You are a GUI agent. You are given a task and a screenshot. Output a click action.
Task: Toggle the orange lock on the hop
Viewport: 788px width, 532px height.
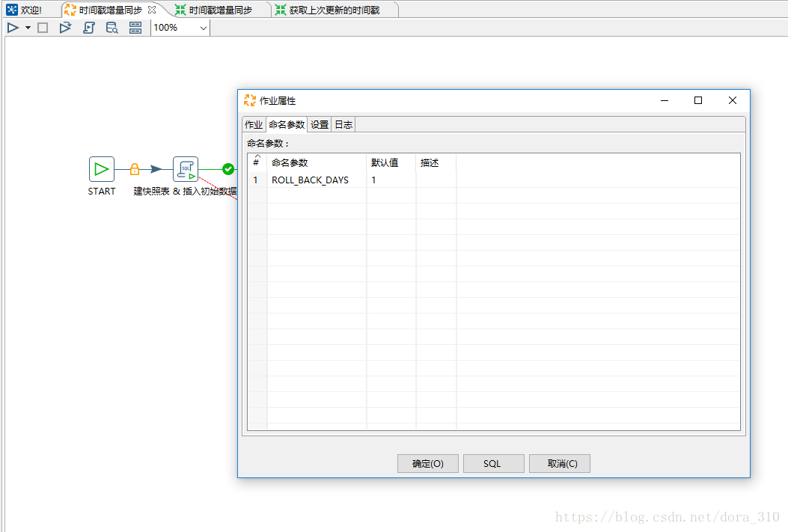(x=135, y=169)
